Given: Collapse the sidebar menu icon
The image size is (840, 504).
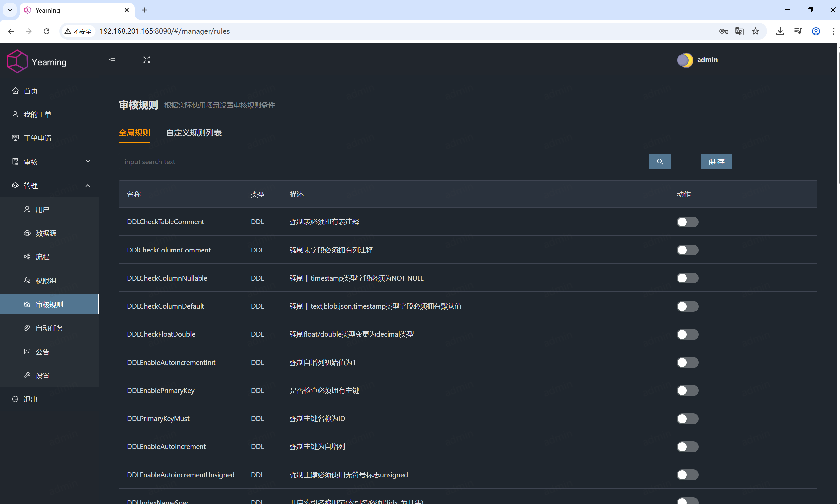Looking at the screenshot, I should point(112,60).
